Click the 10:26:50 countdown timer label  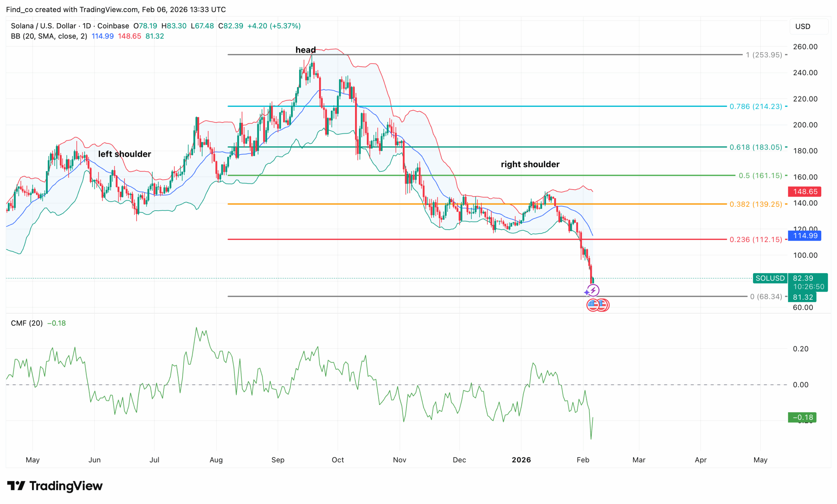809,287
